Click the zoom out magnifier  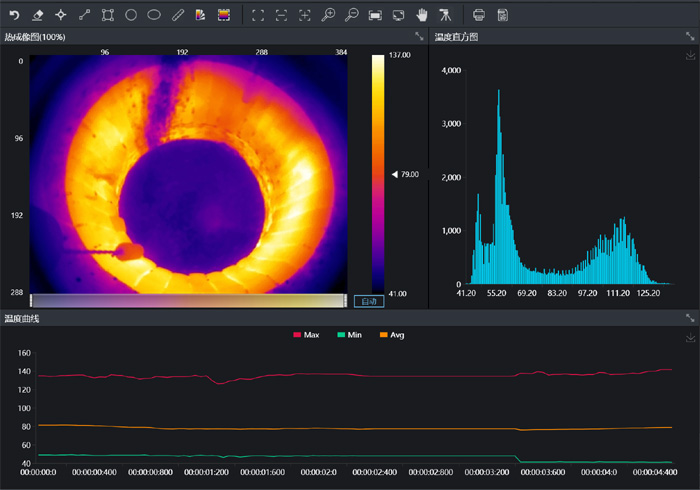pyautogui.click(x=351, y=15)
